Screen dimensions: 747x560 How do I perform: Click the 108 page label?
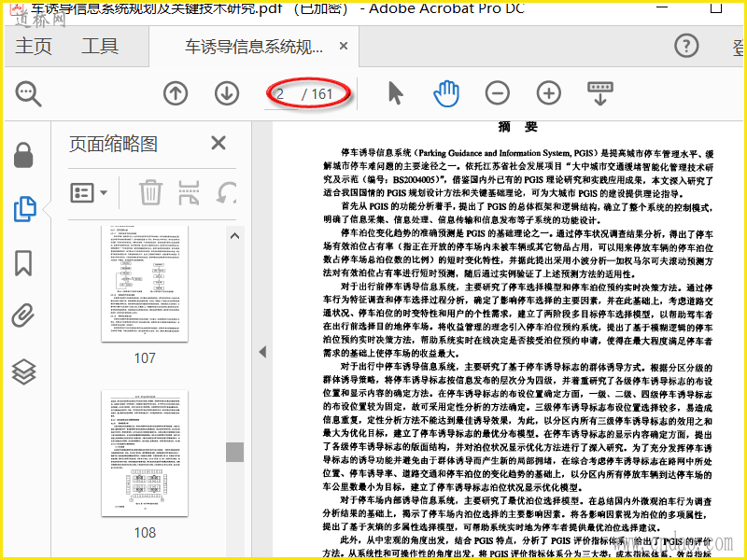145,532
